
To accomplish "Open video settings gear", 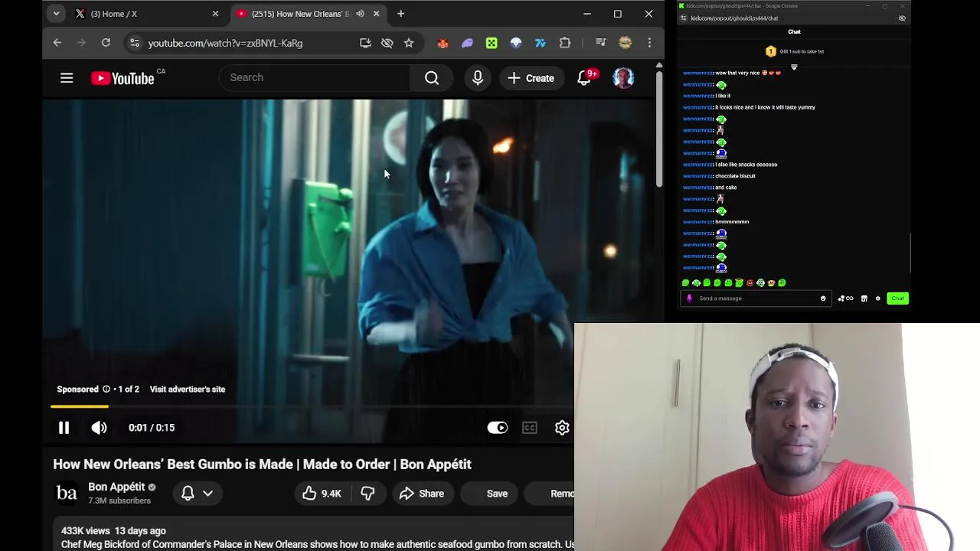I will (562, 428).
